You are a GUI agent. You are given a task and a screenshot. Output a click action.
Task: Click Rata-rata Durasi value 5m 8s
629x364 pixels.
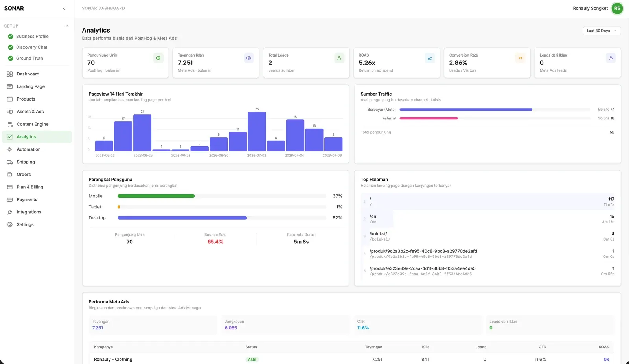coord(301,242)
